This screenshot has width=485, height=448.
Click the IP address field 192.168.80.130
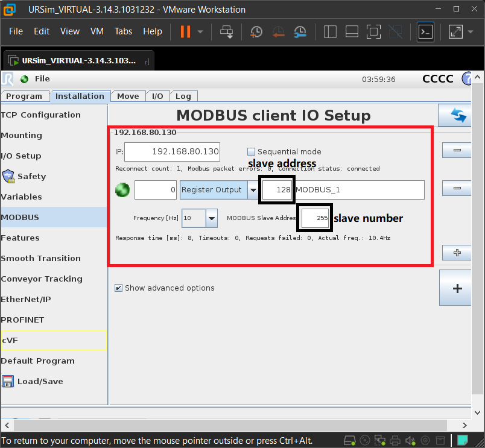[x=173, y=151]
